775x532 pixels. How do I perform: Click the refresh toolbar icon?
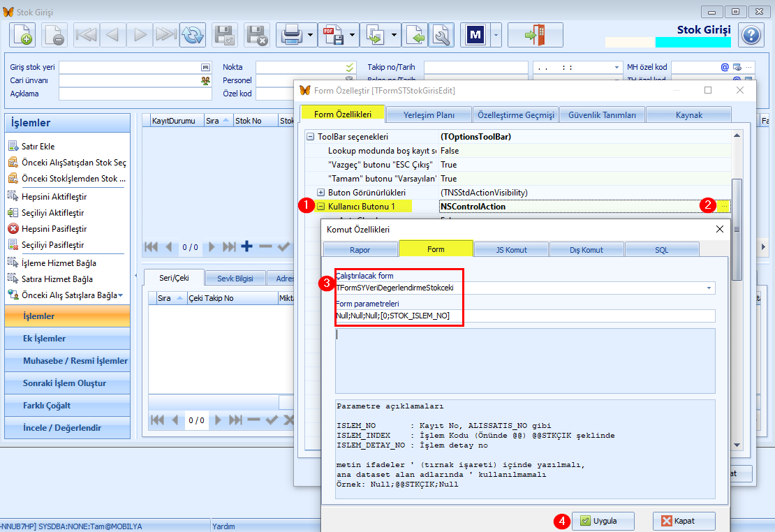point(192,35)
